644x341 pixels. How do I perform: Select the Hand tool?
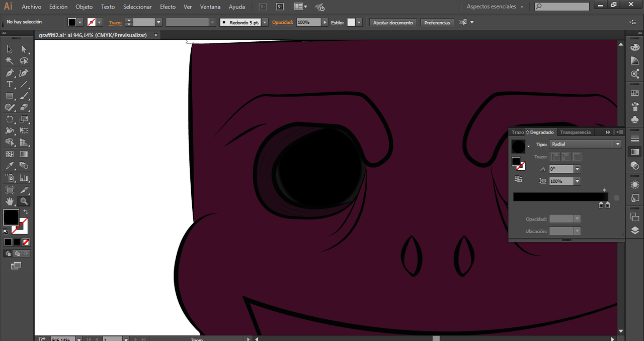tap(10, 201)
